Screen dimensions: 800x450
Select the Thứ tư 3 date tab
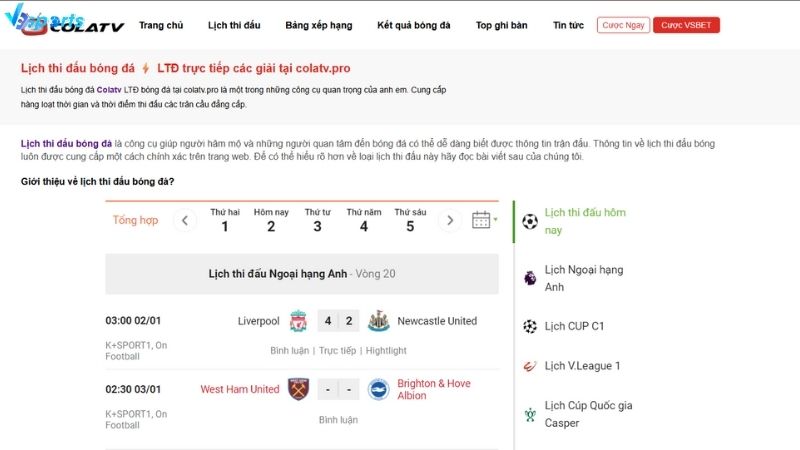317,220
